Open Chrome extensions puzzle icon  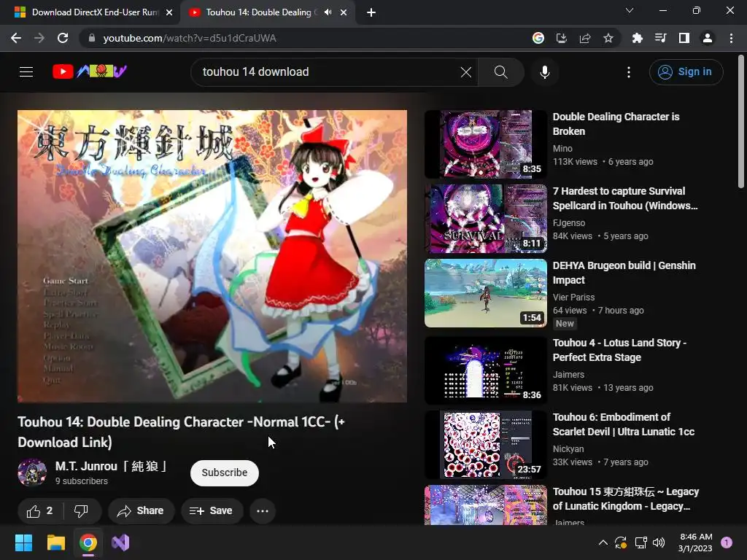coord(638,38)
